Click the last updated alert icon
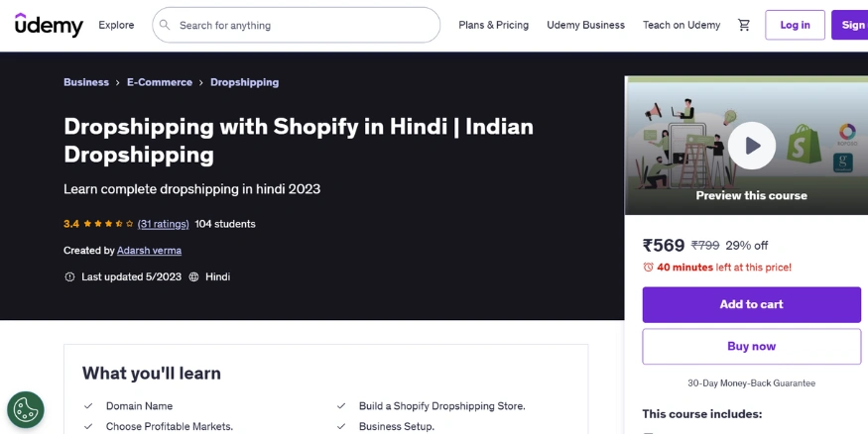The image size is (868, 434). 69,277
